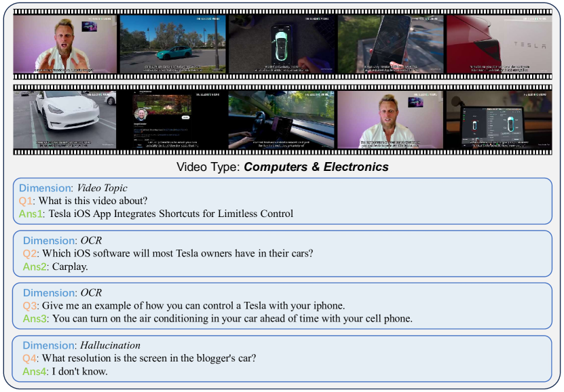Click the frame of a phone displaying a top-down teal car

(x=282, y=44)
